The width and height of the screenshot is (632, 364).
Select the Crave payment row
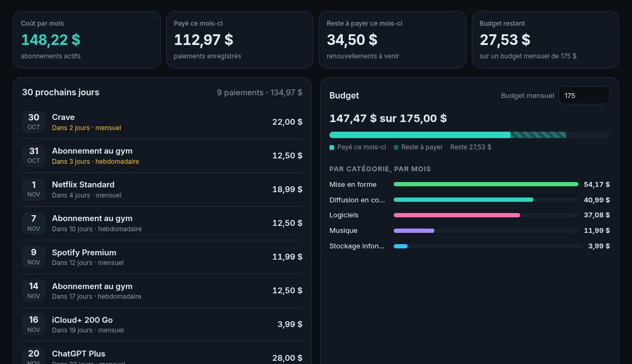(162, 122)
